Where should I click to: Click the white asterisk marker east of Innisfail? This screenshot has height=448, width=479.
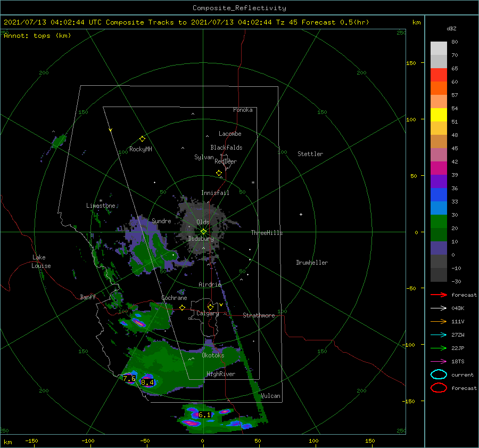click(x=253, y=183)
